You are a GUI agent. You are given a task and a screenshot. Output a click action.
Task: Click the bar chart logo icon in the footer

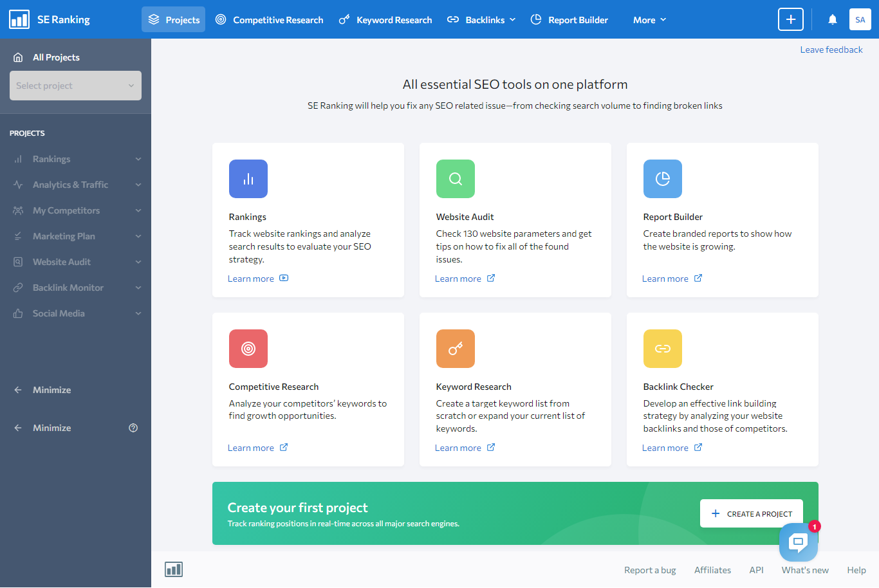[174, 569]
